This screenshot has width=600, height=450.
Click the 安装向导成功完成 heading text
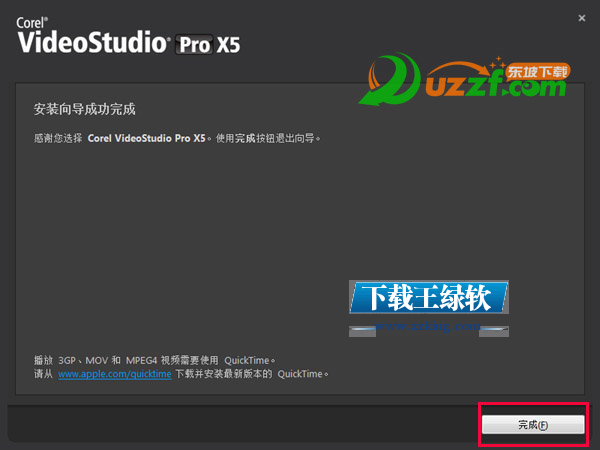click(x=85, y=109)
